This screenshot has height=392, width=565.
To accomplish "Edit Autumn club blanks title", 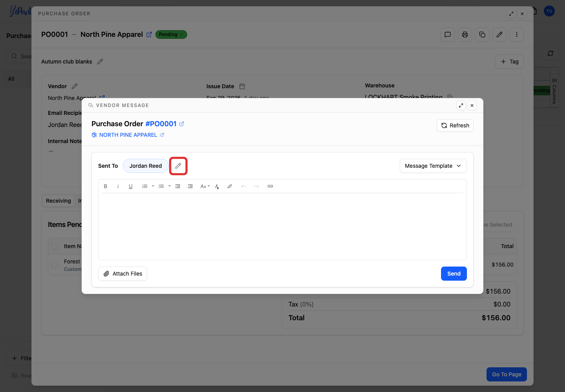I will pyautogui.click(x=100, y=62).
